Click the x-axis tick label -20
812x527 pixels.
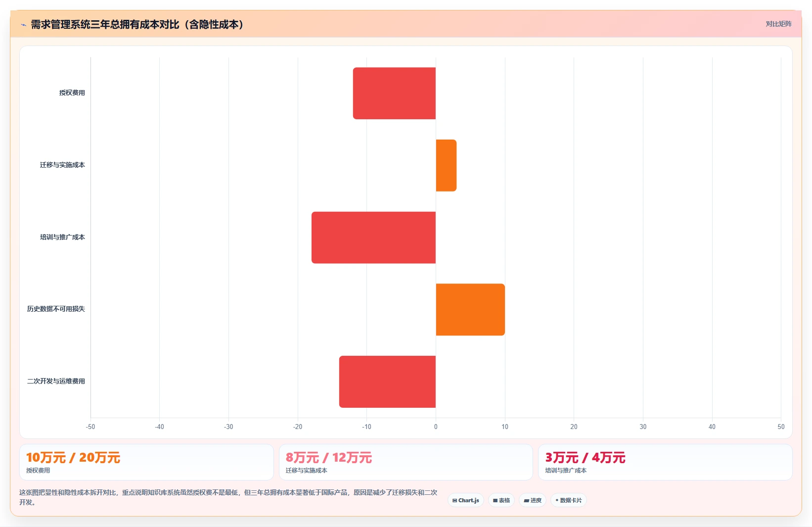click(x=298, y=427)
